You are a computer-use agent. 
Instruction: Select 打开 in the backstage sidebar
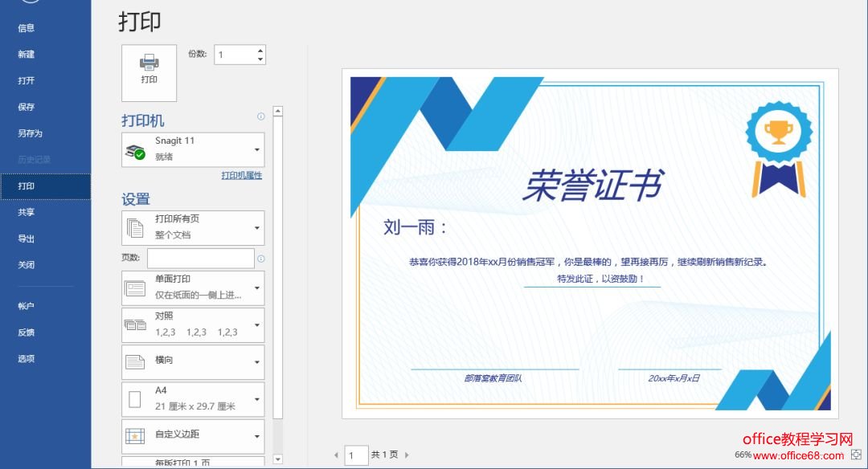pyautogui.click(x=45, y=81)
